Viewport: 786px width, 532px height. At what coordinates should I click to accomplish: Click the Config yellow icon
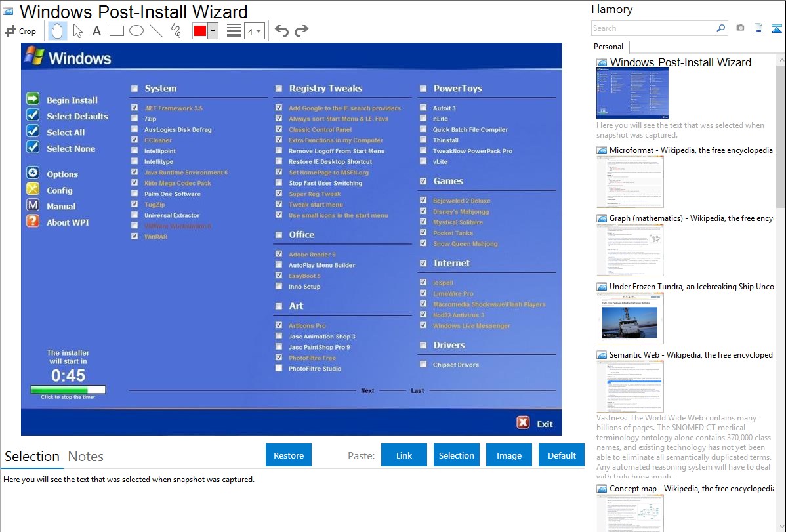click(33, 189)
